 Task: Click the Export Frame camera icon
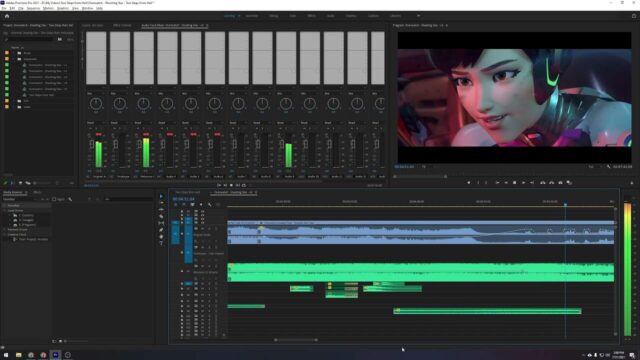coord(560,183)
